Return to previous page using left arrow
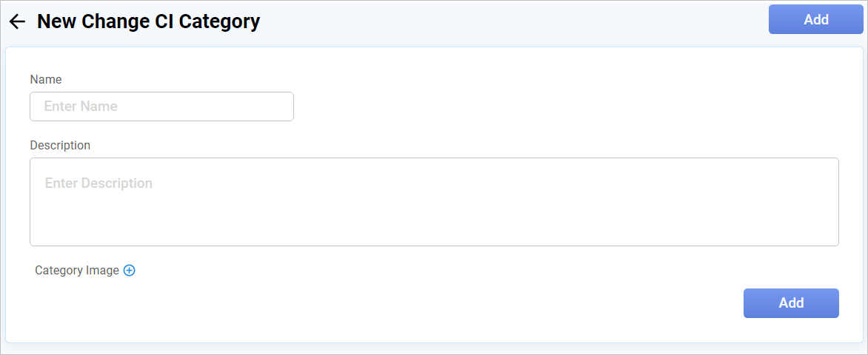 17,21
